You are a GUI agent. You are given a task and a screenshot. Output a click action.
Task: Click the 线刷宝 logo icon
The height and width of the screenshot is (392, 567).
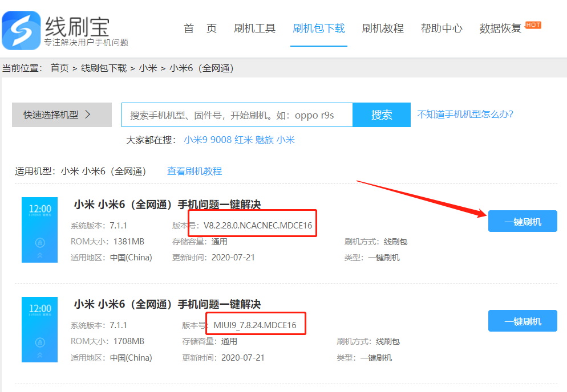point(21,30)
